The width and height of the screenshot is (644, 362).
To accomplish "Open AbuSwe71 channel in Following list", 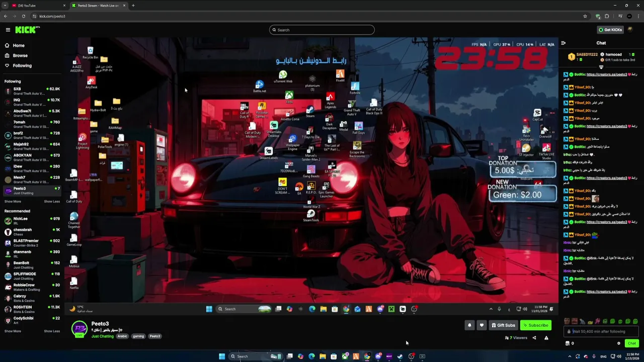I will click(32, 113).
